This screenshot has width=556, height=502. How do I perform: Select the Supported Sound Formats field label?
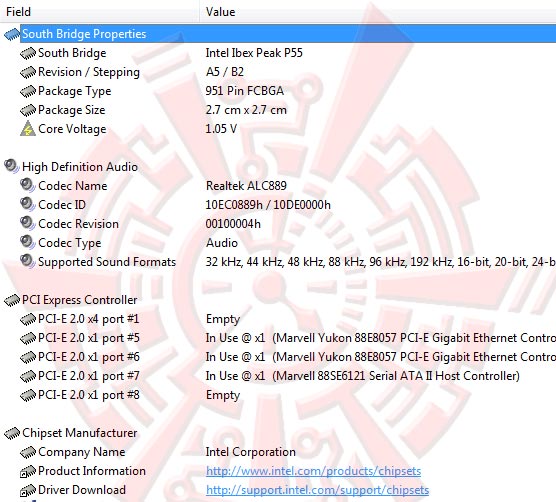point(107,262)
